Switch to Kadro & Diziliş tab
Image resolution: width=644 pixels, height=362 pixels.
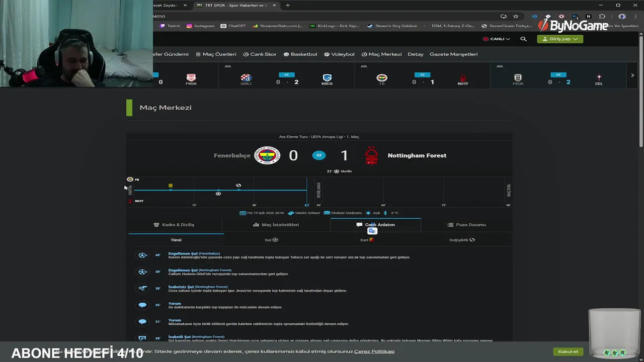coord(174,225)
